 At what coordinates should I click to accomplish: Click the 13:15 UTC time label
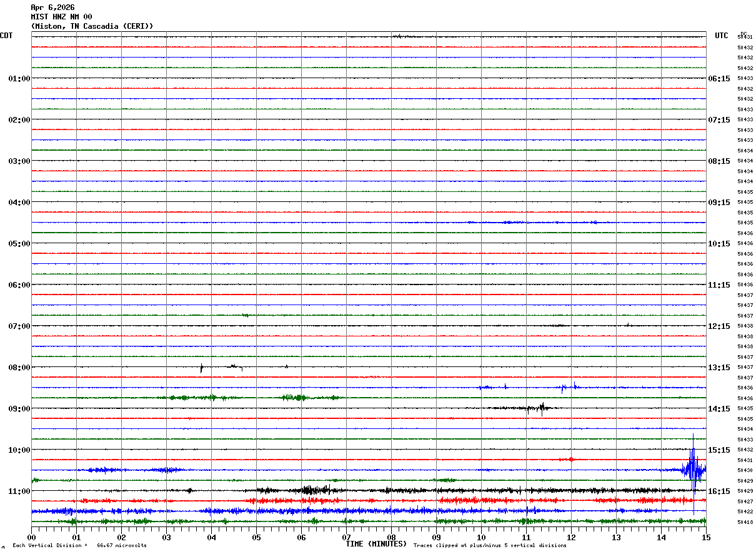tap(719, 368)
